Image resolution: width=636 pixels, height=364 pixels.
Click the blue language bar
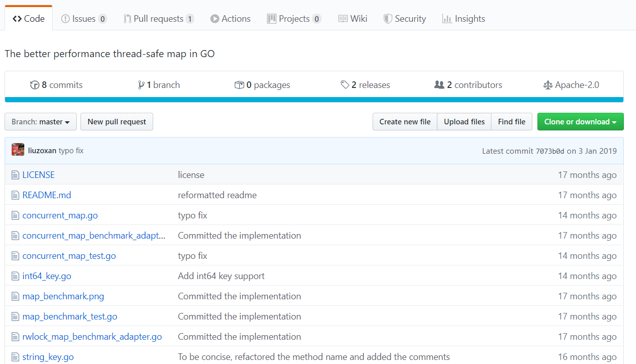(314, 100)
